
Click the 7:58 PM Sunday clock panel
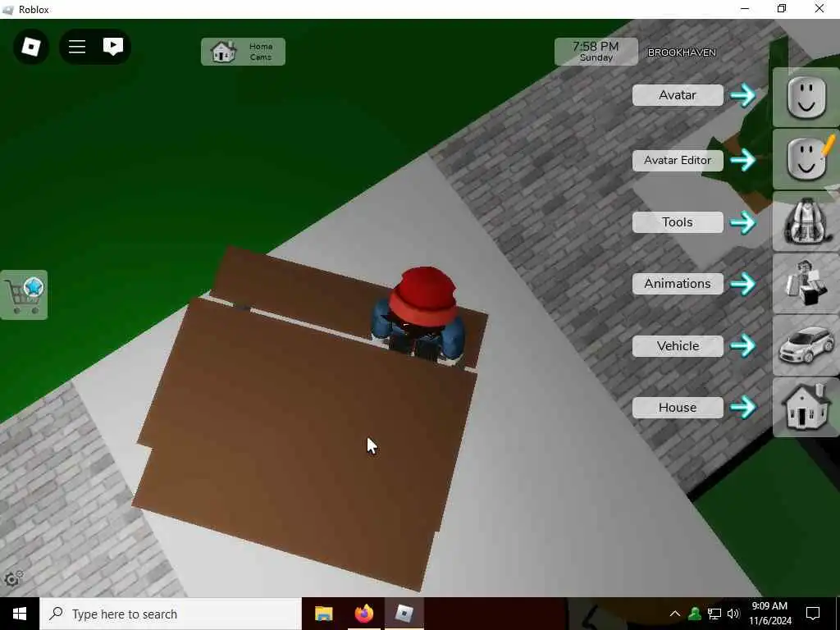tap(596, 52)
